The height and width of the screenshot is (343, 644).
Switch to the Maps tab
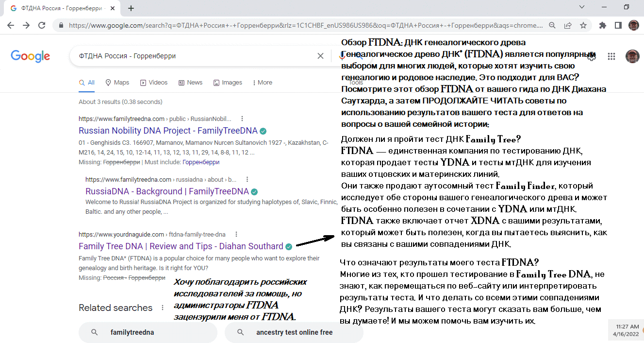point(117,83)
